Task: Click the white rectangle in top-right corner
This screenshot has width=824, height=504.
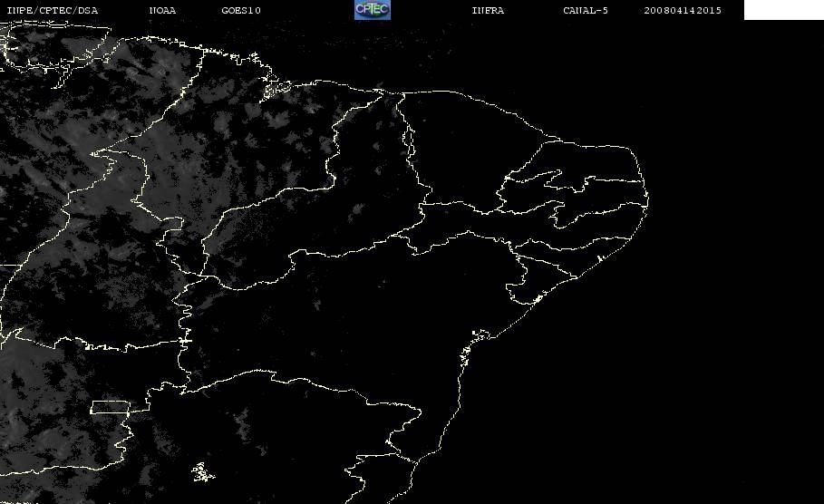Action: [x=783, y=9]
